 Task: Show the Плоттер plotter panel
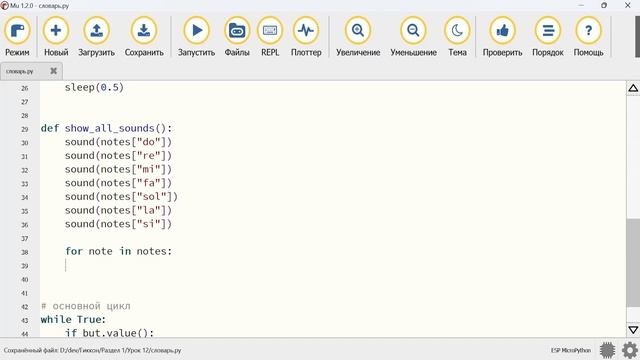[306, 36]
